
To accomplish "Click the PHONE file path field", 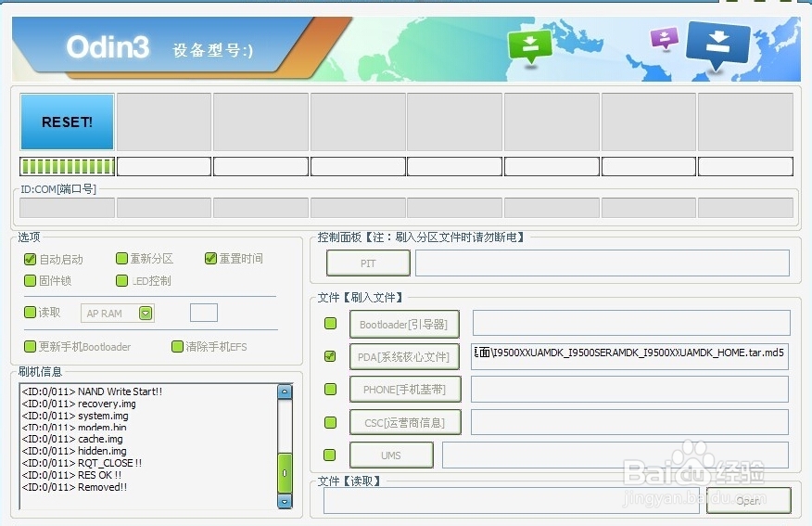I will [629, 390].
